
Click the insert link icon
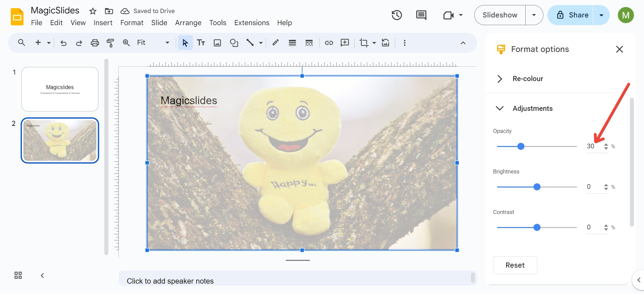[x=329, y=43]
